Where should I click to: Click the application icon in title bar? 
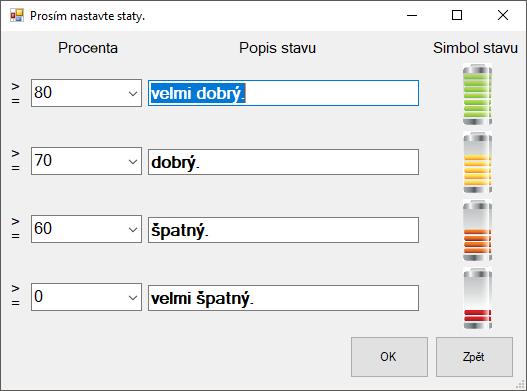(16, 15)
